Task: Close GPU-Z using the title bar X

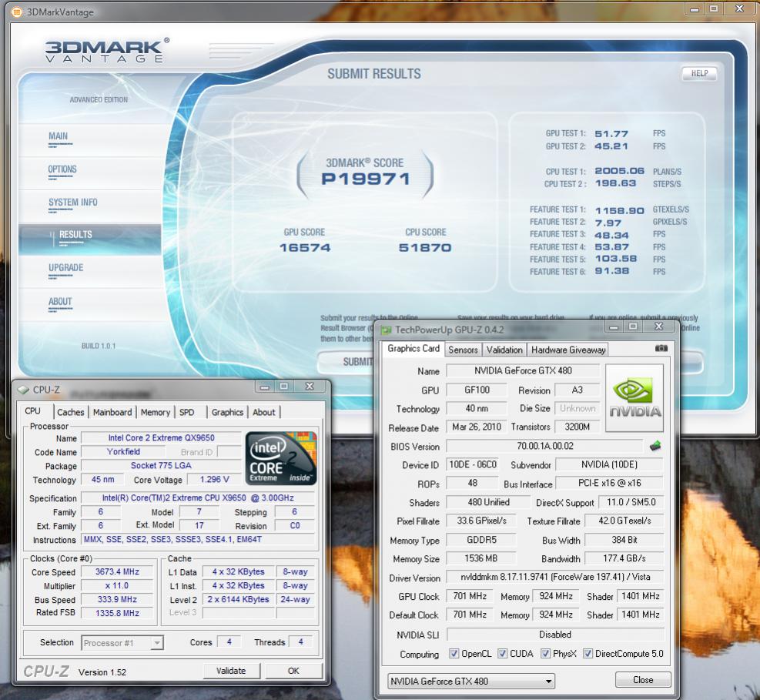Action: pos(658,327)
